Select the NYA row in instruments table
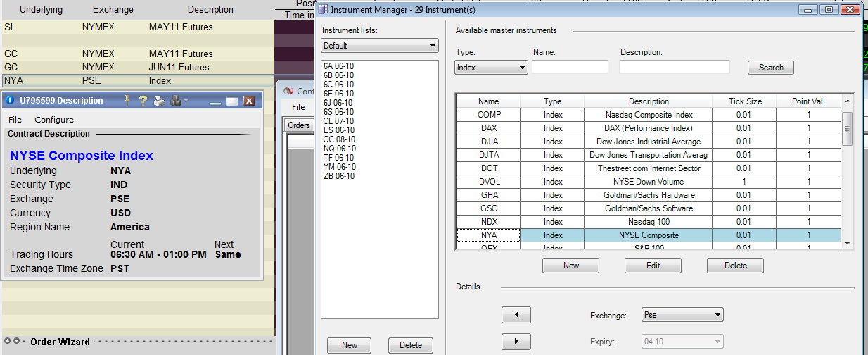The image size is (868, 355). point(649,235)
